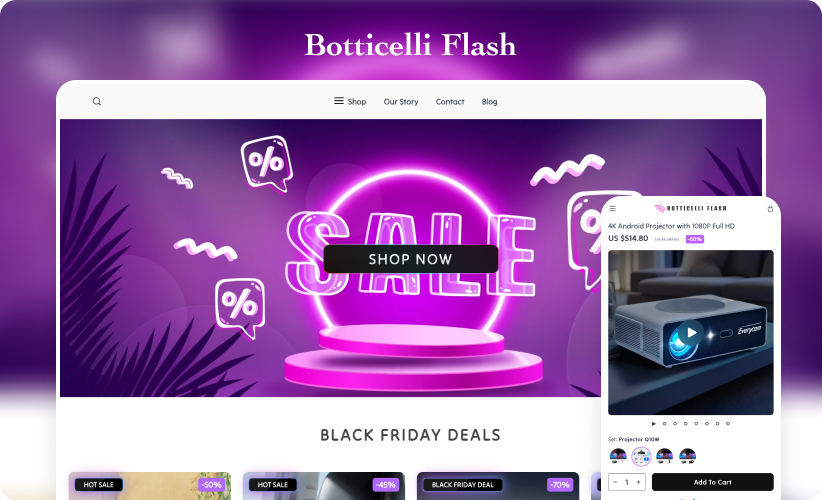Image resolution: width=822 pixels, height=500 pixels.
Task: Select the first projector set variant
Action: point(619,456)
